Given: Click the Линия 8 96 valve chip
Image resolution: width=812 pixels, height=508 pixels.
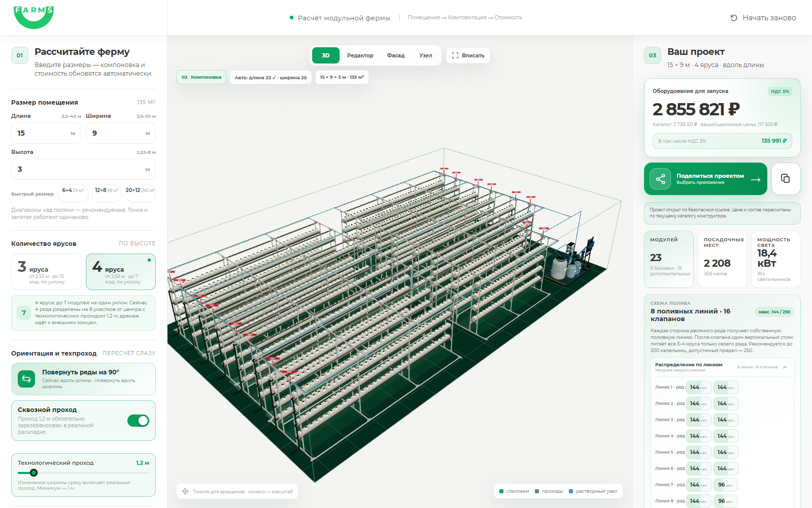Looking at the screenshot, I should pyautogui.click(x=726, y=501).
